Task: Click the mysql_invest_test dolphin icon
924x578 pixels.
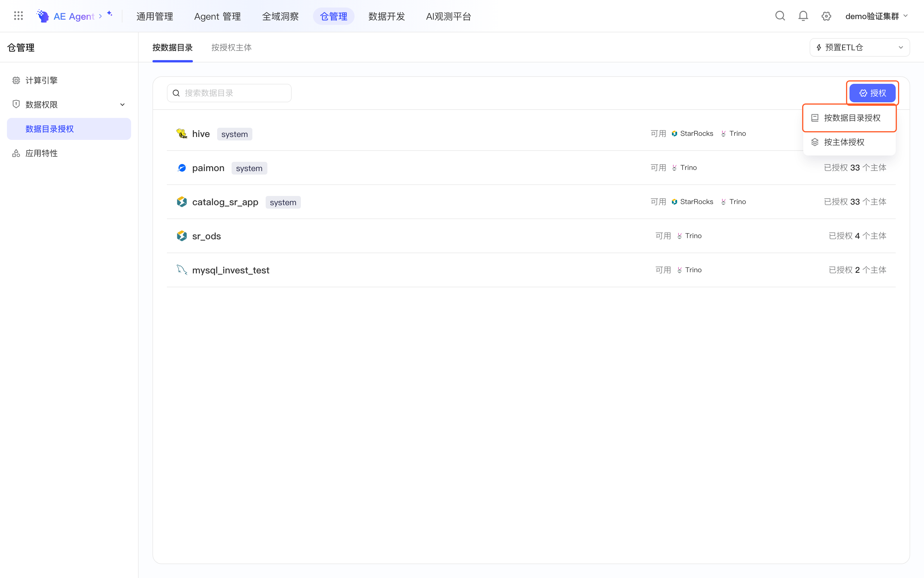Action: (182, 270)
